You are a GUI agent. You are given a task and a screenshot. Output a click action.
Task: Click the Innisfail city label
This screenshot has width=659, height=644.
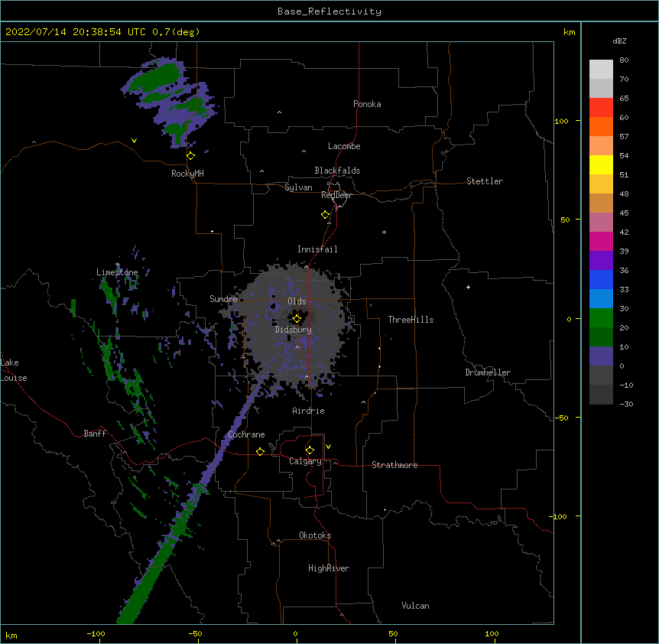[317, 249]
